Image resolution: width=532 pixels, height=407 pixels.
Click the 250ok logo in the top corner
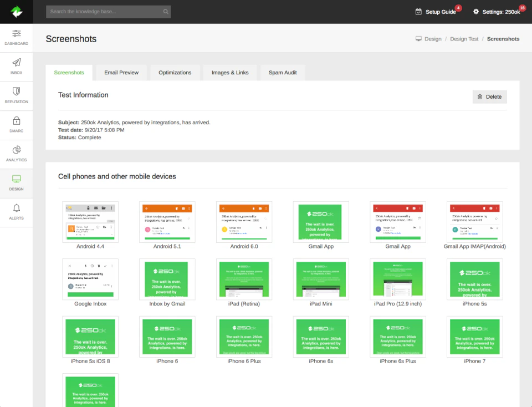pos(16,11)
